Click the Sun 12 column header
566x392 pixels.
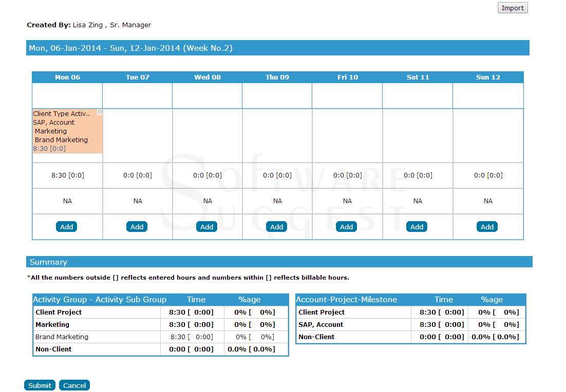487,77
